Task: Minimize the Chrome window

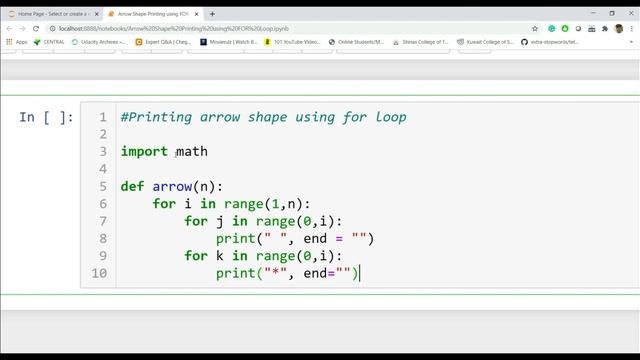Action: [x=593, y=13]
